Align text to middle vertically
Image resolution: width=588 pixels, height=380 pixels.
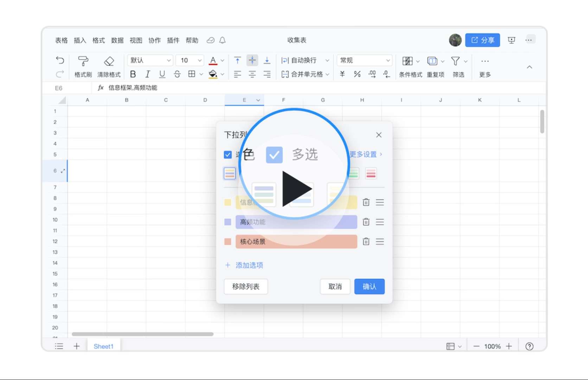click(x=252, y=61)
